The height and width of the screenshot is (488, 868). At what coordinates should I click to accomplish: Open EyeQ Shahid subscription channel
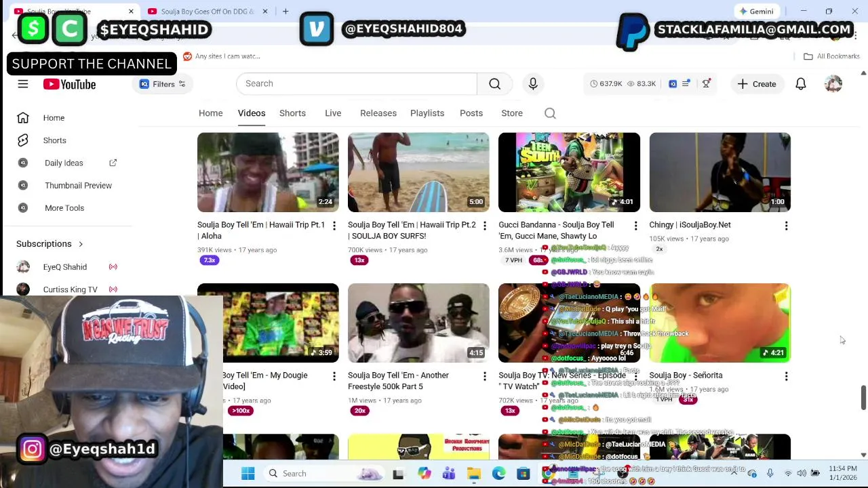(65, 267)
